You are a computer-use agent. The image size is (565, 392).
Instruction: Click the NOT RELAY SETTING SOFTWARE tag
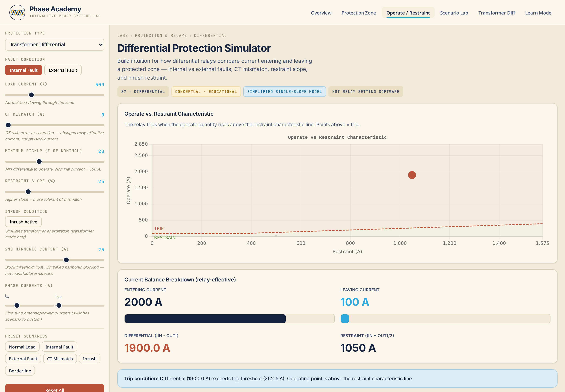tap(366, 92)
